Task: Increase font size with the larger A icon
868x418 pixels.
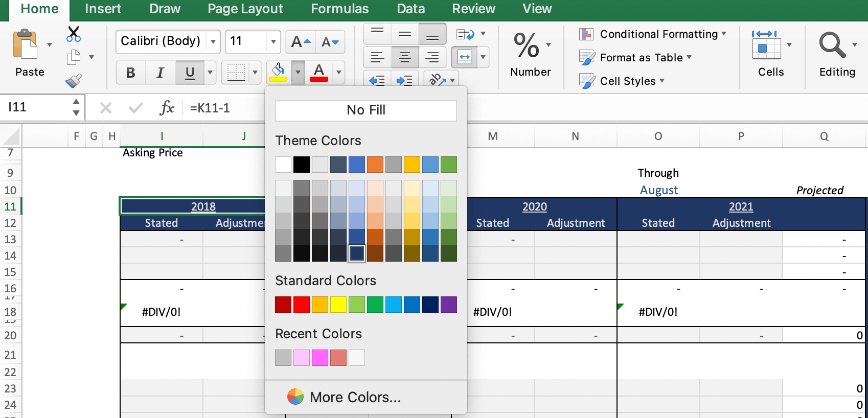Action: click(x=300, y=42)
